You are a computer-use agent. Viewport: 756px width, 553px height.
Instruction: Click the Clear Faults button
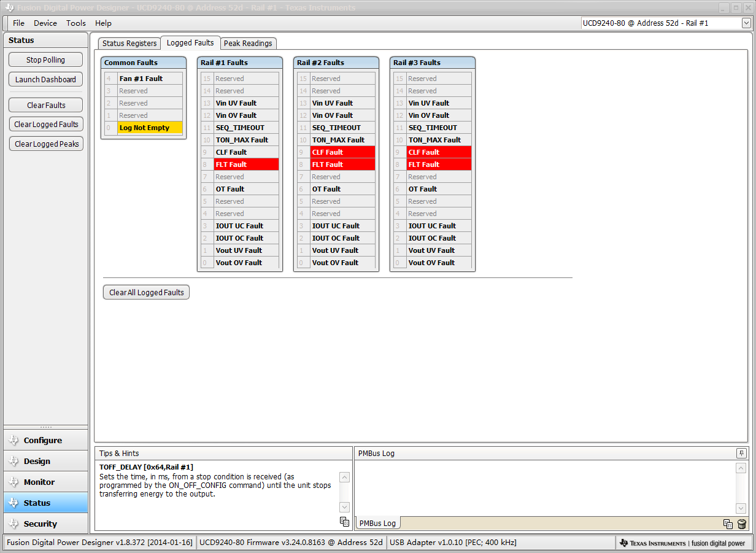click(x=46, y=106)
